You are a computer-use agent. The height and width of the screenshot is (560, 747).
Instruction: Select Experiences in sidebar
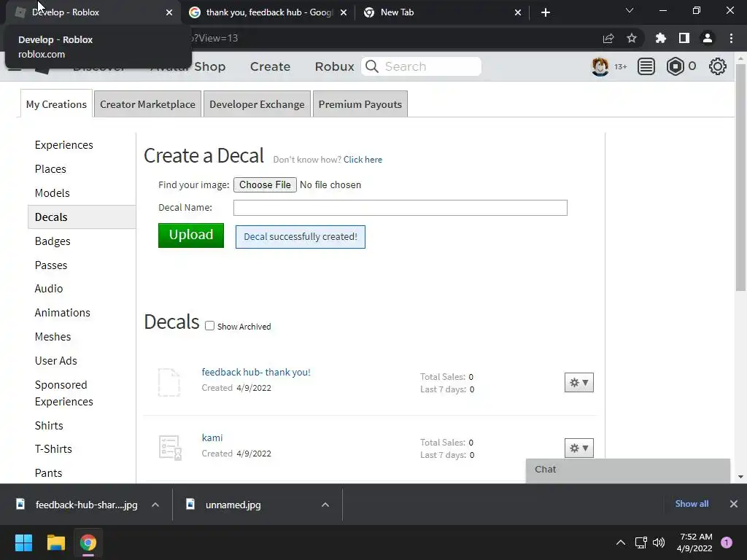(x=64, y=145)
